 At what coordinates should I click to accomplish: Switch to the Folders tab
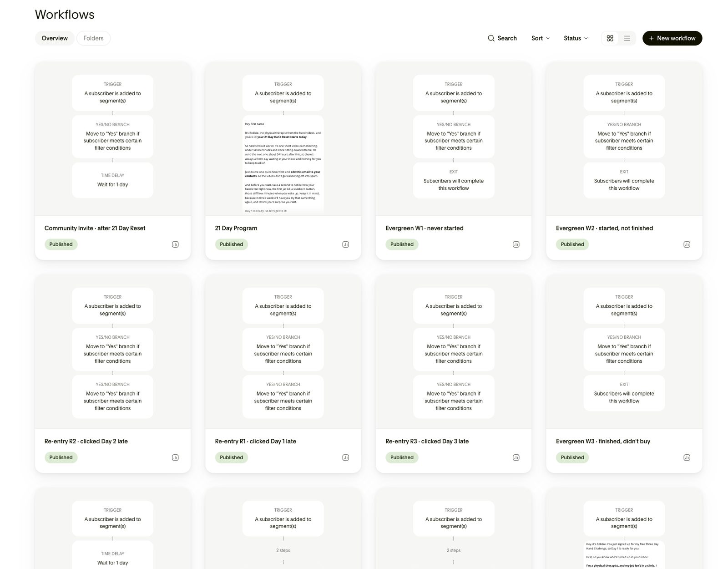[93, 38]
